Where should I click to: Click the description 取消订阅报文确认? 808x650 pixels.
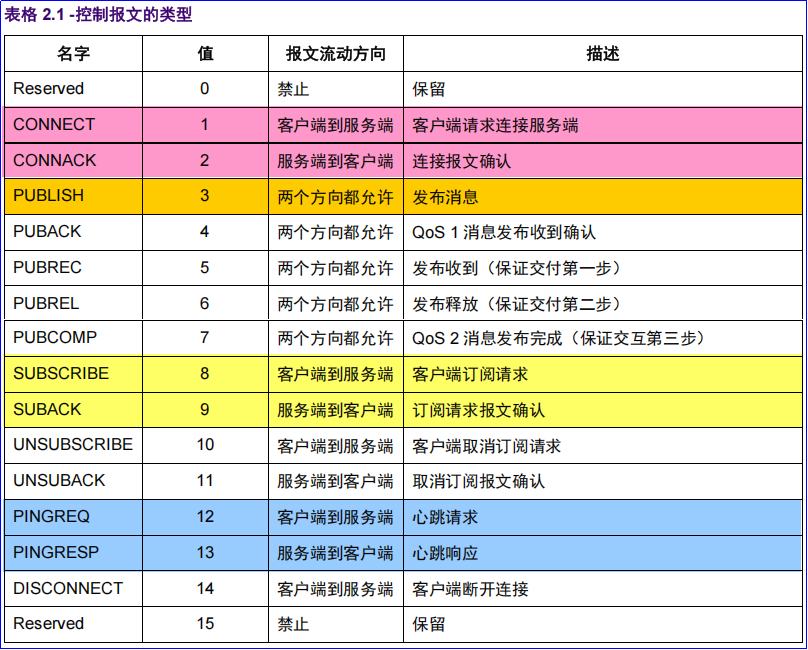(x=478, y=481)
